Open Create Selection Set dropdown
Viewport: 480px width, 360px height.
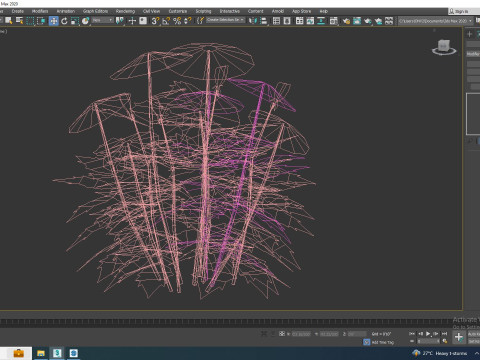[225, 20]
